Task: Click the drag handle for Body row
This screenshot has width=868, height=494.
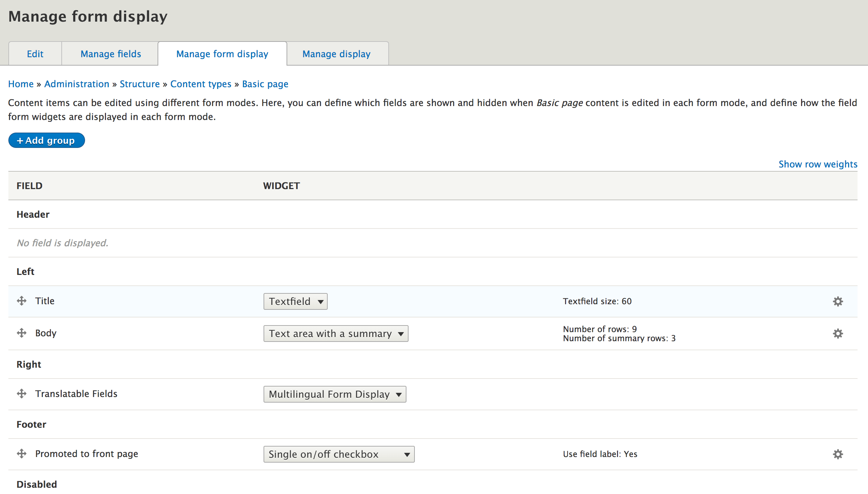Action: 22,333
